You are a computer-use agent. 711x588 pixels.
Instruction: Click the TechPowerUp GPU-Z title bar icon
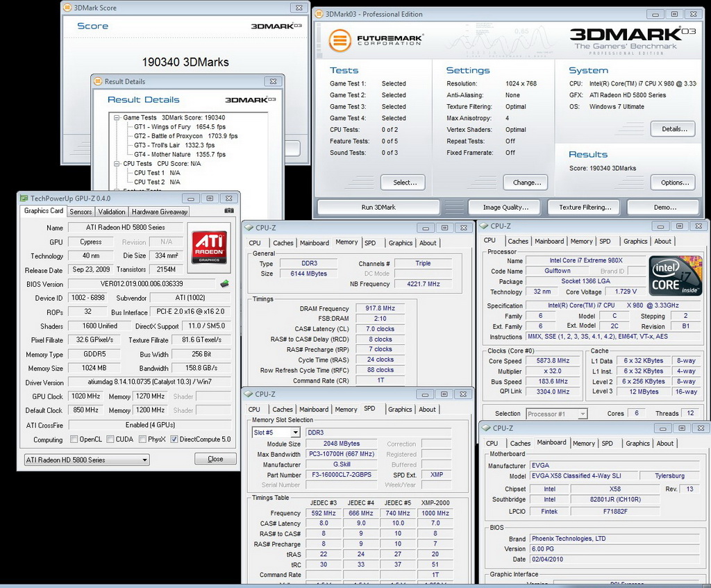pyautogui.click(x=24, y=198)
